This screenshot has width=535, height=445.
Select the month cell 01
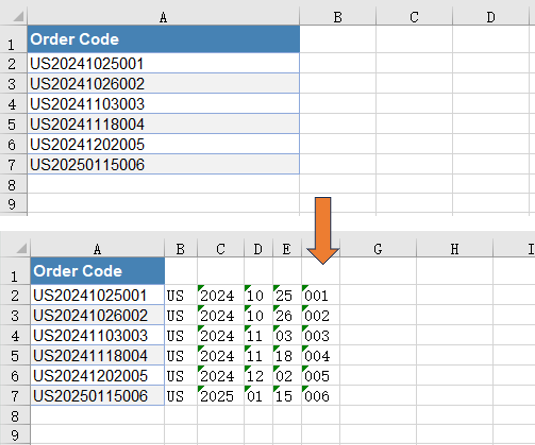coord(259,396)
